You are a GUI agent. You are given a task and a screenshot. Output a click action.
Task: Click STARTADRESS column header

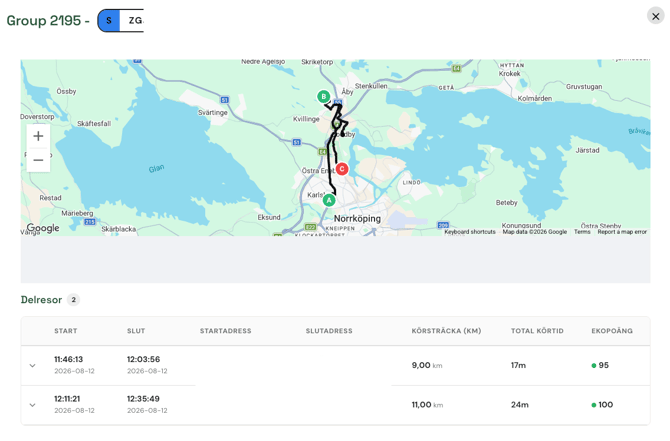[226, 331]
